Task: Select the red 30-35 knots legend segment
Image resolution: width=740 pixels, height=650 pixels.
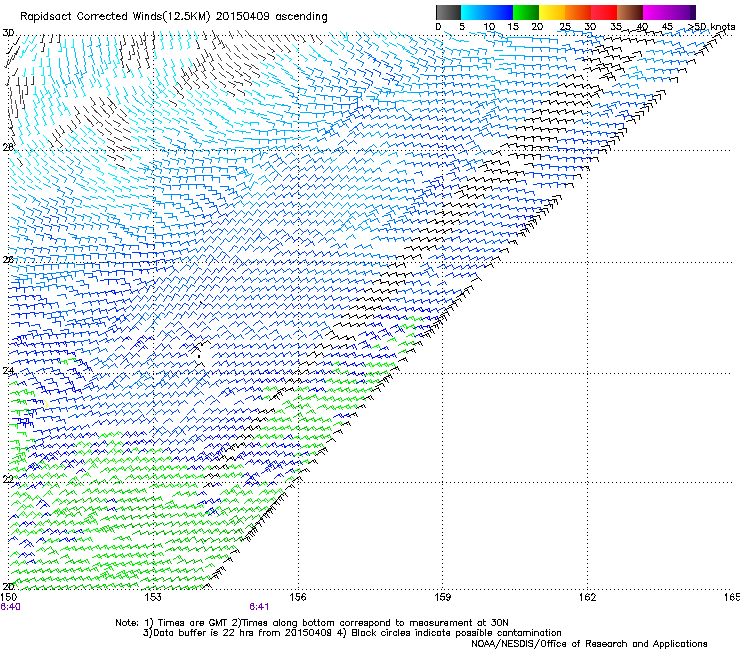Action: (604, 12)
